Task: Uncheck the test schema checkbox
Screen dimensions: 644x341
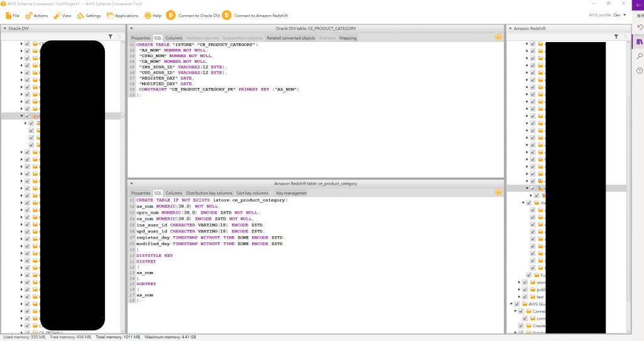Action: 525,296
